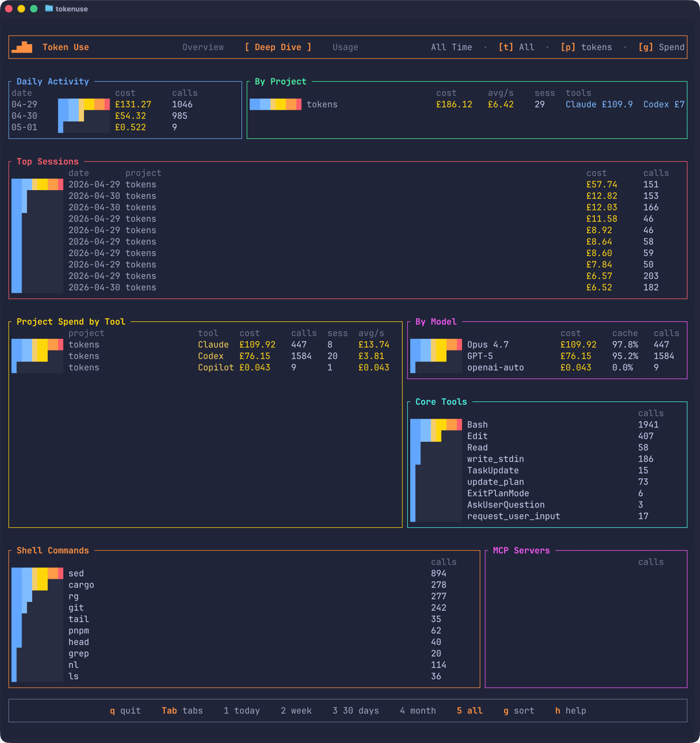Click the £6.42 avg/s value
Viewport: 700px width, 743px height.
point(501,104)
